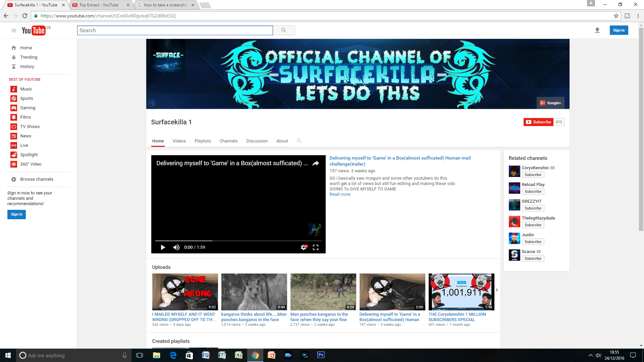
Task: Click the browser bookmark star icon
Action: tap(616, 16)
